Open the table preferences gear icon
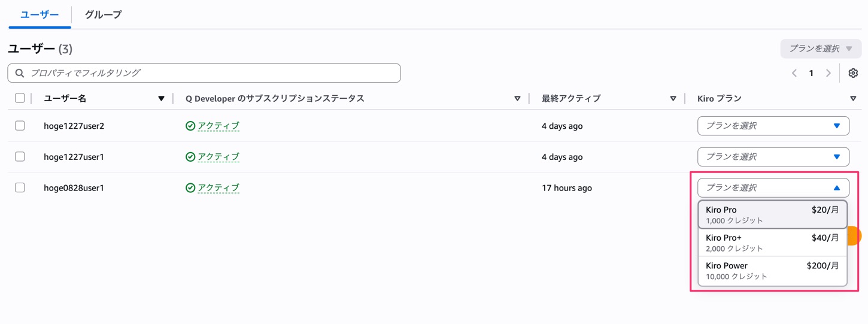 coord(853,73)
